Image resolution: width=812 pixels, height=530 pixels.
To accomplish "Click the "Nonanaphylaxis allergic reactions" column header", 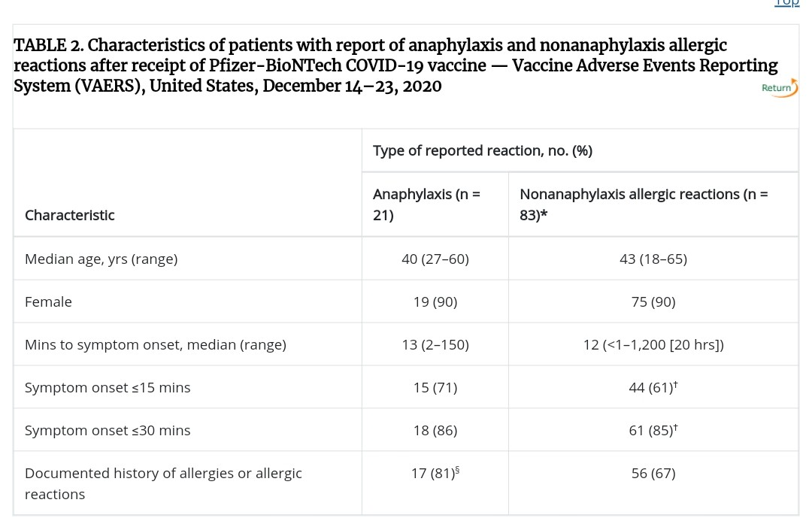I will click(x=644, y=204).
